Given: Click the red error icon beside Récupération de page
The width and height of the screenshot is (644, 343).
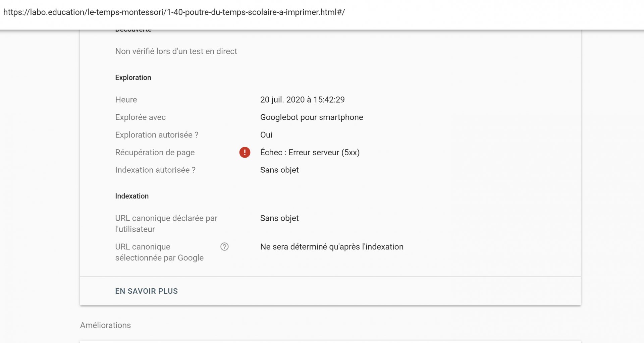Looking at the screenshot, I should [x=245, y=152].
